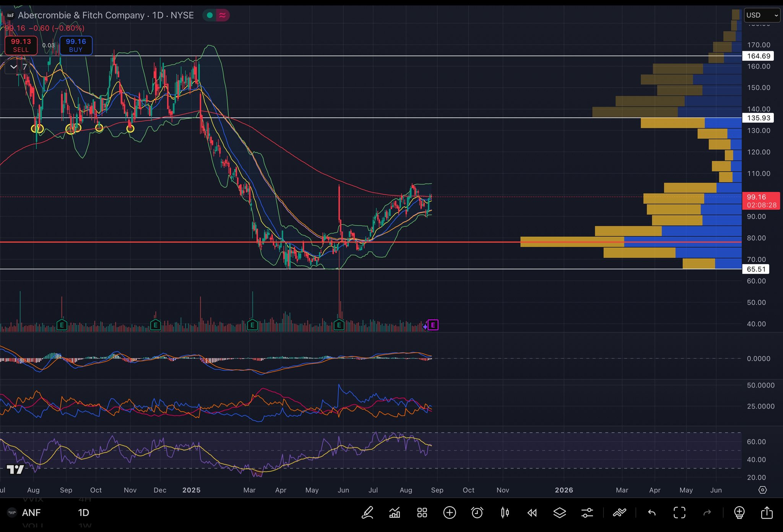
Task: Open the indicators chart icon
Action: pos(395,513)
